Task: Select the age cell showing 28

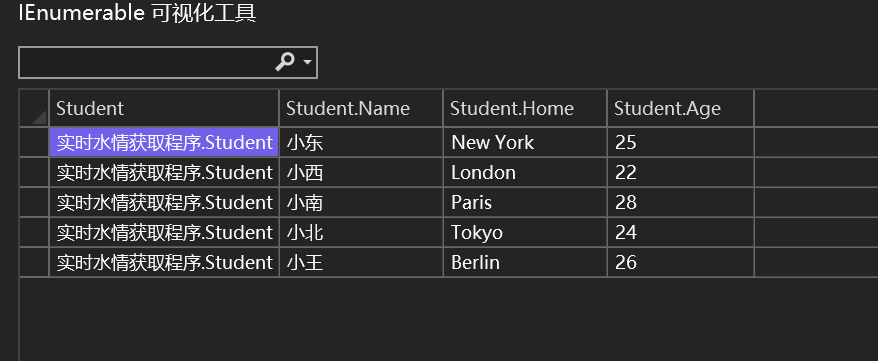Action: point(681,202)
